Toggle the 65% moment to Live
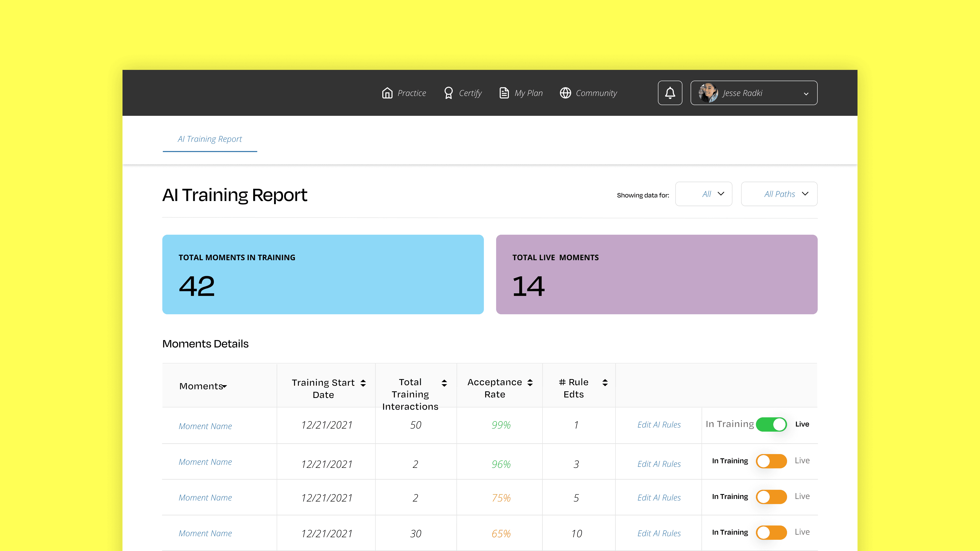This screenshot has height=551, width=980. click(771, 532)
